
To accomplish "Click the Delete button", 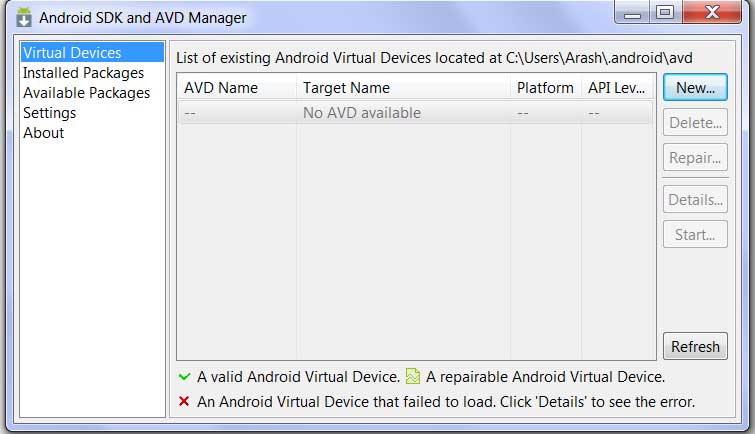I will click(695, 122).
